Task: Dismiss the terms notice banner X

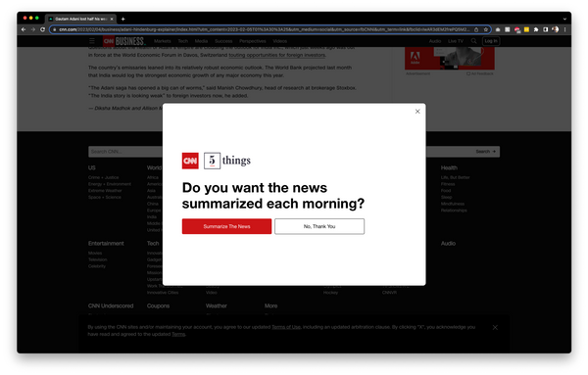Action: (x=495, y=327)
